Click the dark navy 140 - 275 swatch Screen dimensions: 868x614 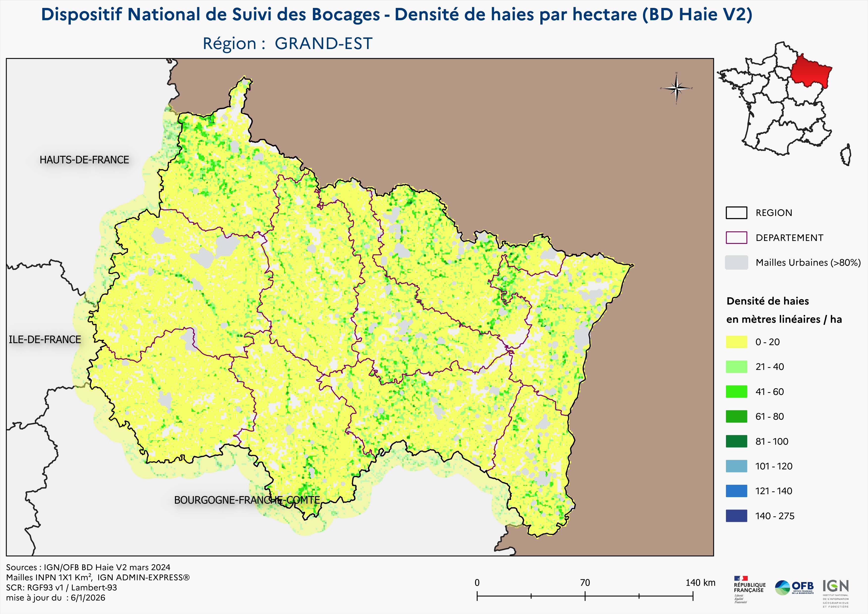pos(736,516)
